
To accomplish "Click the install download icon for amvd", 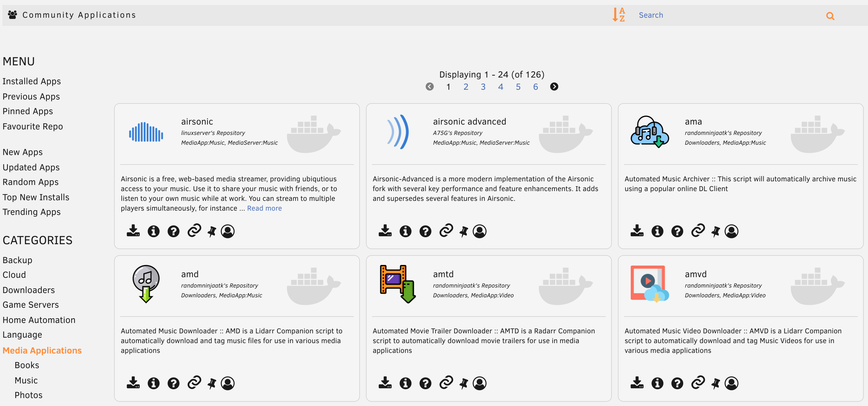I will click(637, 383).
